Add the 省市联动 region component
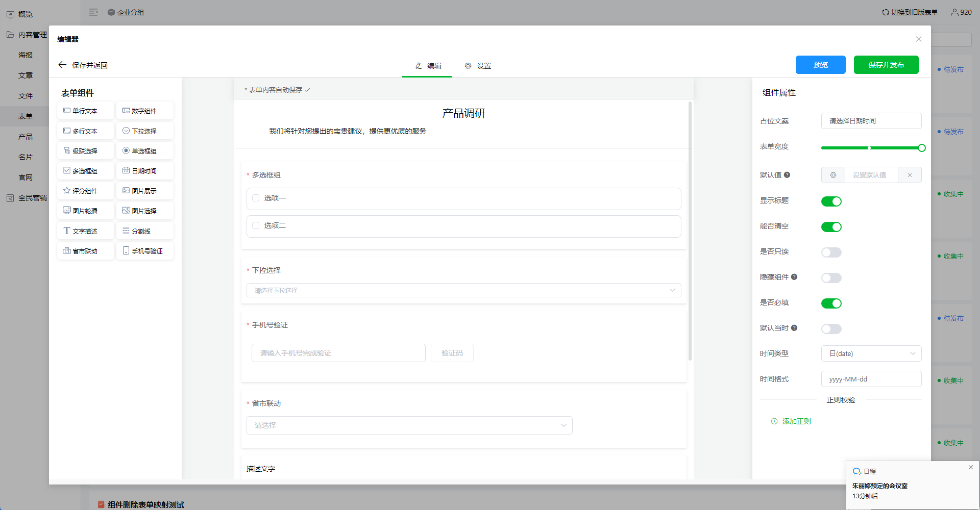Image resolution: width=980 pixels, height=510 pixels. click(85, 251)
